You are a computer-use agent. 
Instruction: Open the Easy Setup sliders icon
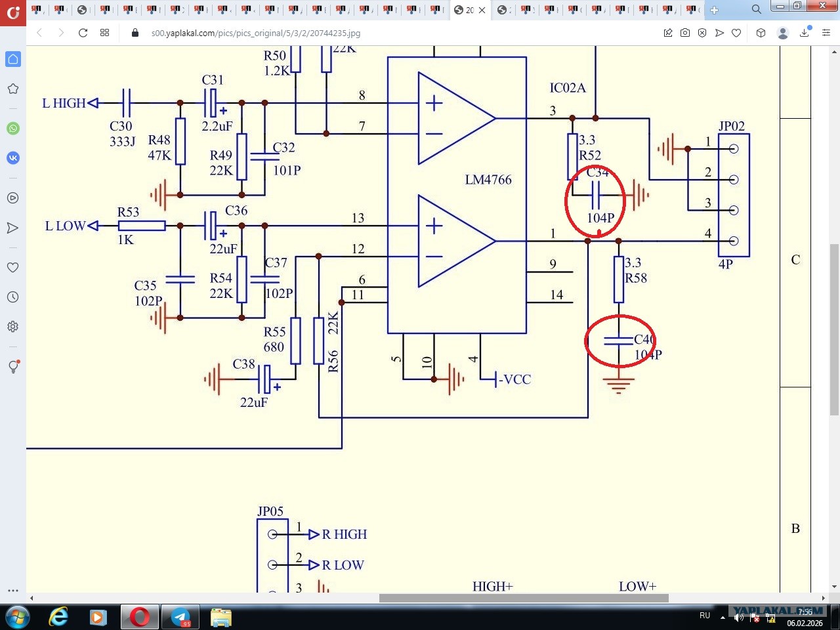[x=826, y=33]
